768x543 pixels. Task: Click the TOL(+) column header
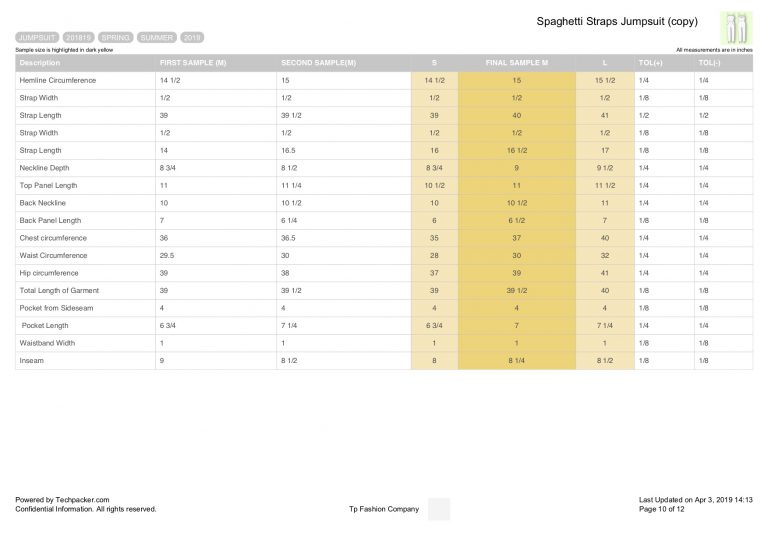click(650, 63)
